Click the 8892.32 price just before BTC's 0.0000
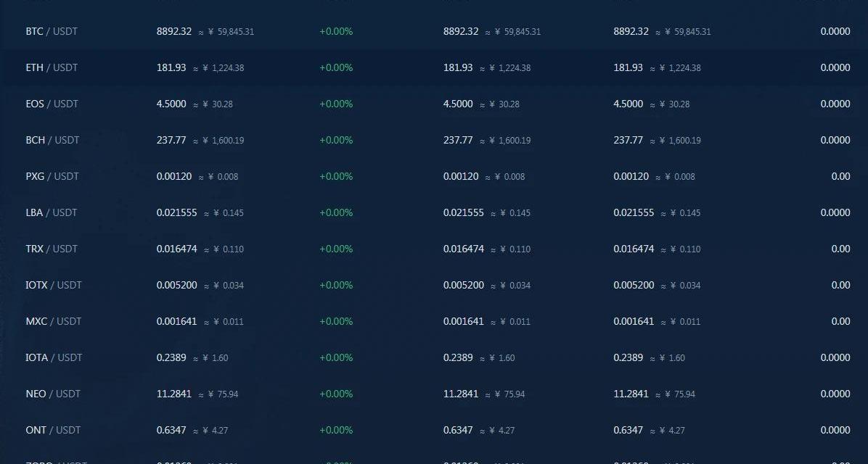Image resolution: width=868 pixels, height=464 pixels. click(631, 31)
